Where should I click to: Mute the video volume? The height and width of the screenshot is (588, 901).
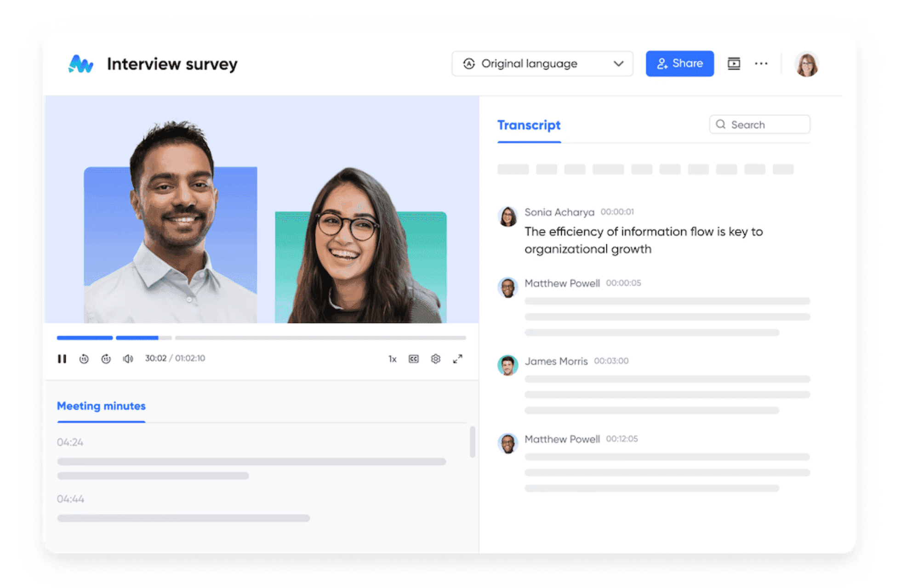pos(127,359)
